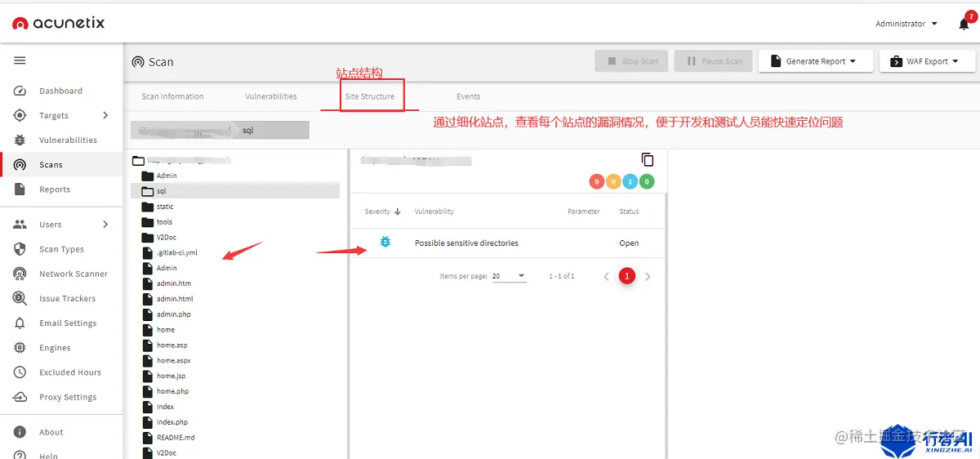Click the About info icon
Screen dimensions: 980x459
[x=20, y=432]
